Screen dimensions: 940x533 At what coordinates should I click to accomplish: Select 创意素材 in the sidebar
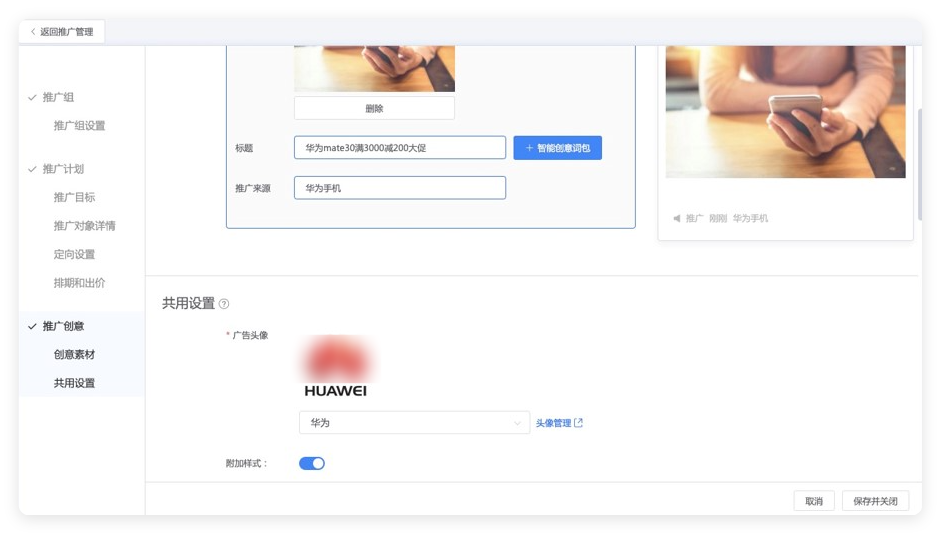pyautogui.click(x=74, y=354)
